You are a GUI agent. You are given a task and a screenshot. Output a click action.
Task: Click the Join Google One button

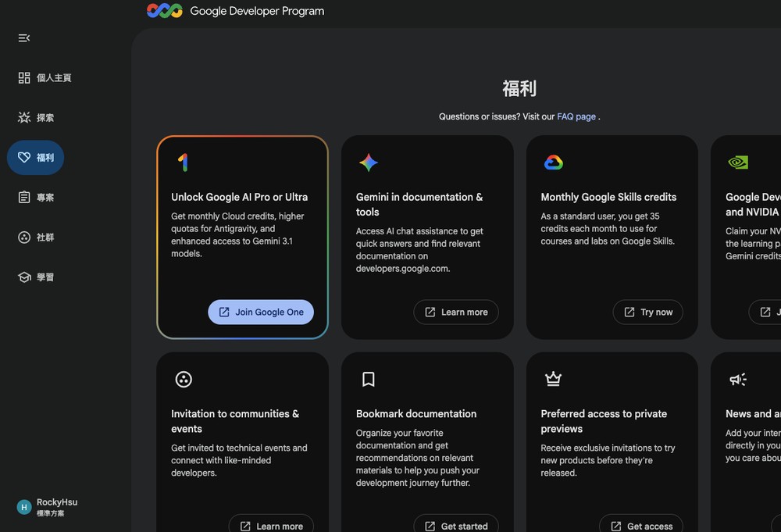[x=261, y=312]
